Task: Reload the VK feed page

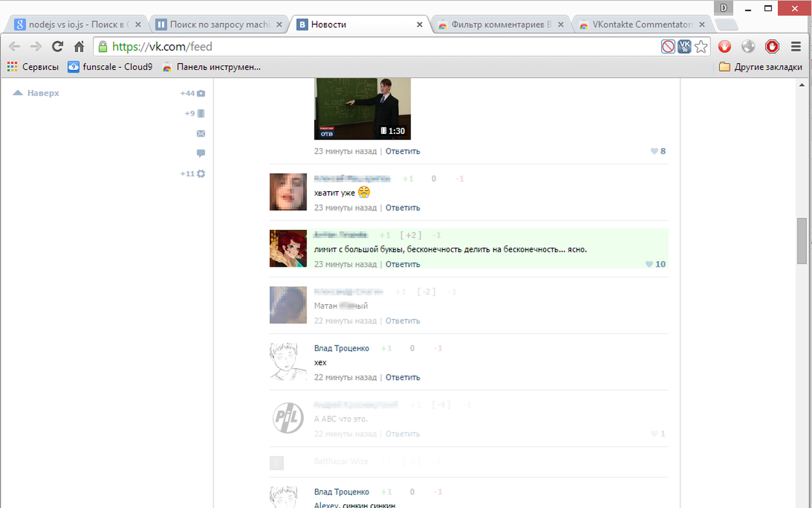Action: tap(58, 46)
